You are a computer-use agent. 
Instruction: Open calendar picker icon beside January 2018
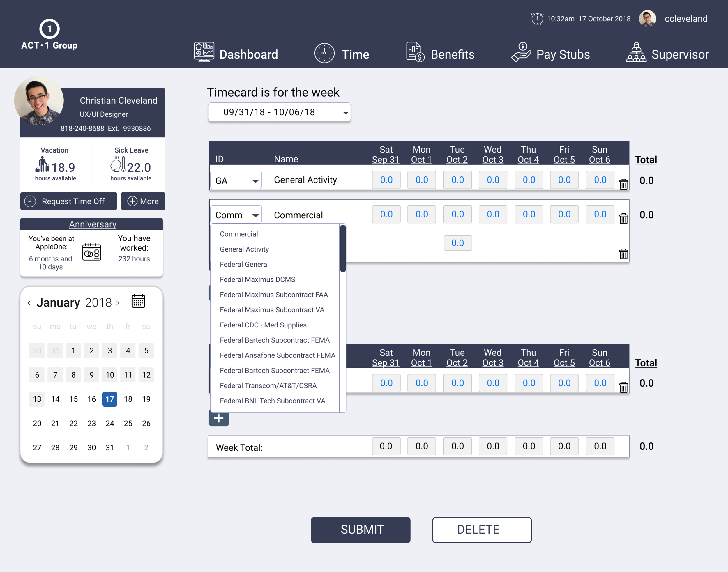tap(138, 301)
